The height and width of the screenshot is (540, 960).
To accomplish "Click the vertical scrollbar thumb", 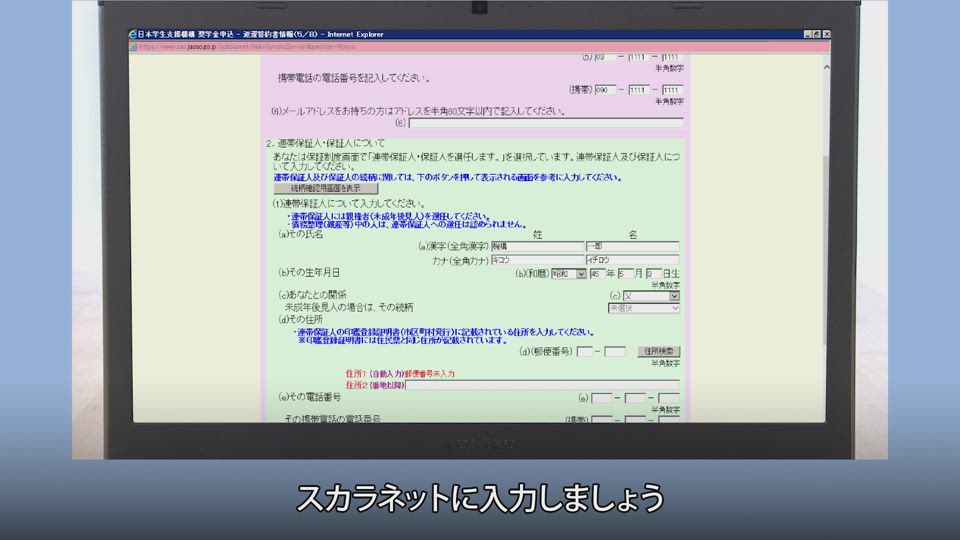I will [x=825, y=250].
